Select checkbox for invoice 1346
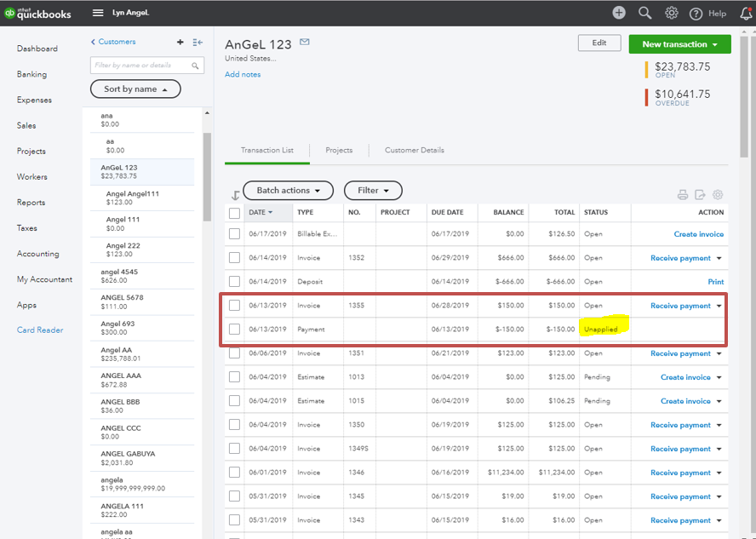The height and width of the screenshot is (539, 756). 234,473
